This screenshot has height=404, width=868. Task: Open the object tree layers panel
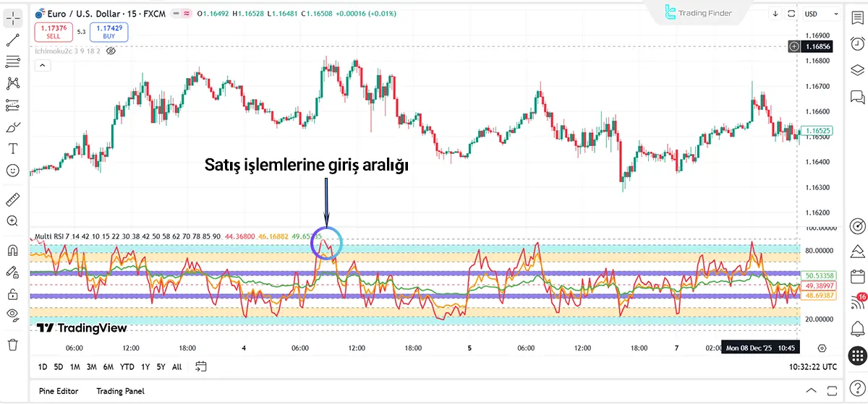[857, 70]
